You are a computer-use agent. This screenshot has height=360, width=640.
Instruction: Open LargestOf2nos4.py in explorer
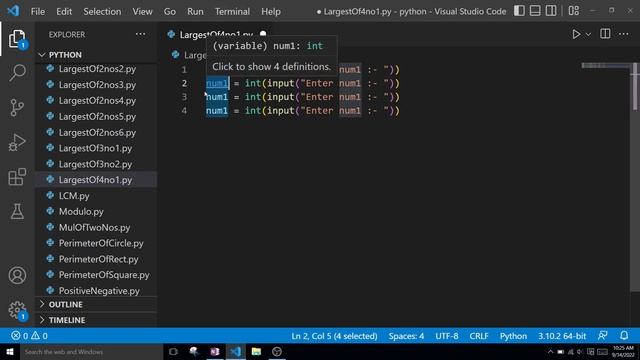click(x=96, y=101)
